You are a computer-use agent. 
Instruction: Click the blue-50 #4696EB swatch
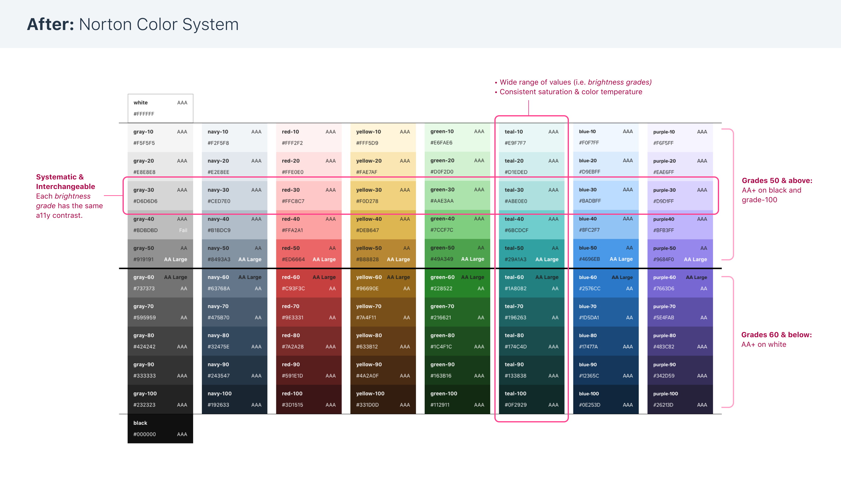coord(606,253)
